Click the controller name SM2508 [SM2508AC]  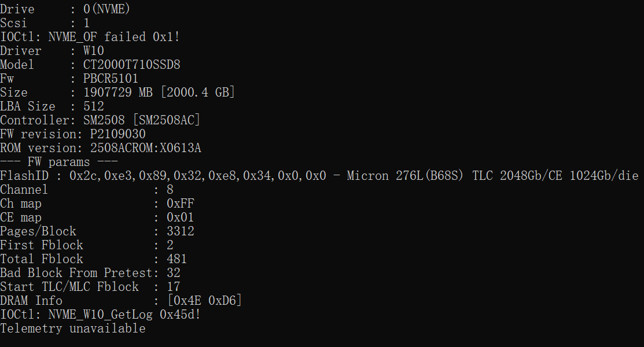142,120
